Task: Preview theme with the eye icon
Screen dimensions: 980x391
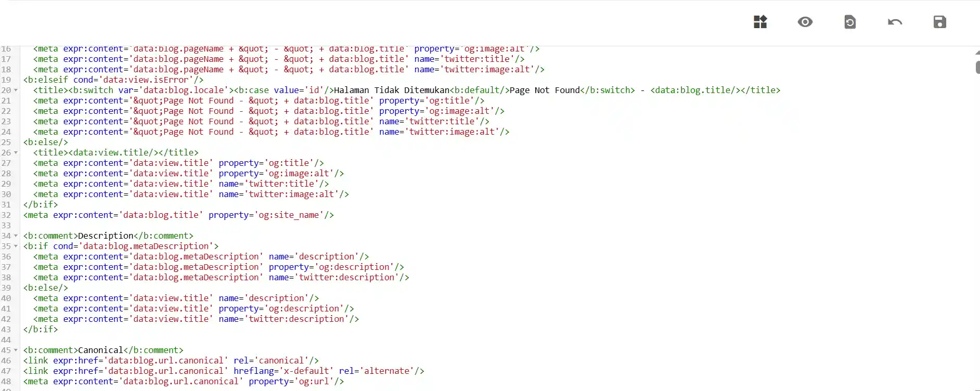Action: point(805,22)
